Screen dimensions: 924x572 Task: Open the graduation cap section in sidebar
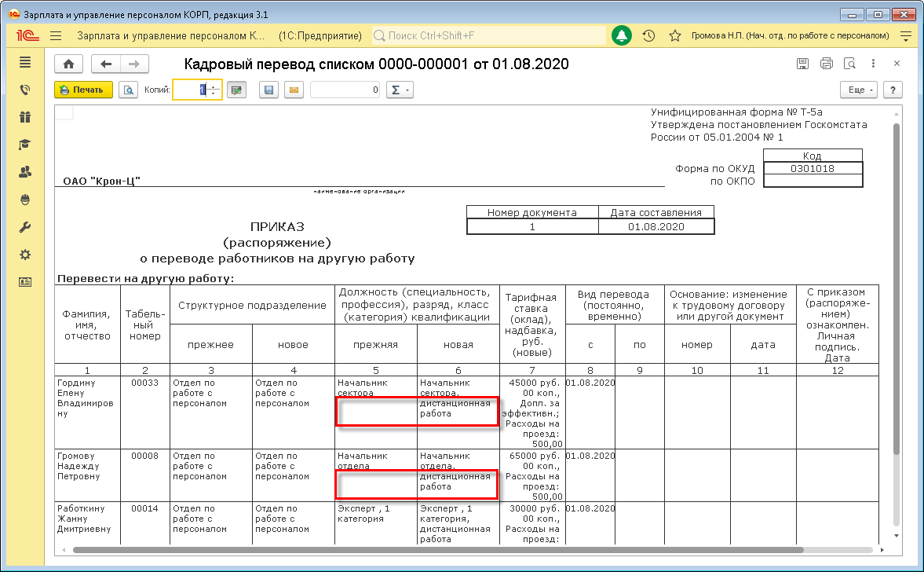pyautogui.click(x=25, y=145)
